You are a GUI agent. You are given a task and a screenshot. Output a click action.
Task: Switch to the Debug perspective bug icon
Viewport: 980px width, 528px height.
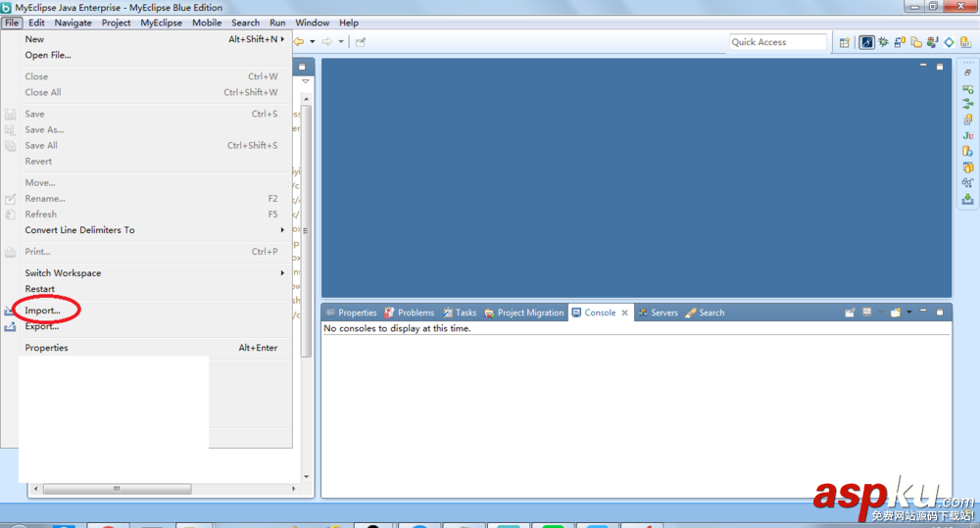[883, 42]
